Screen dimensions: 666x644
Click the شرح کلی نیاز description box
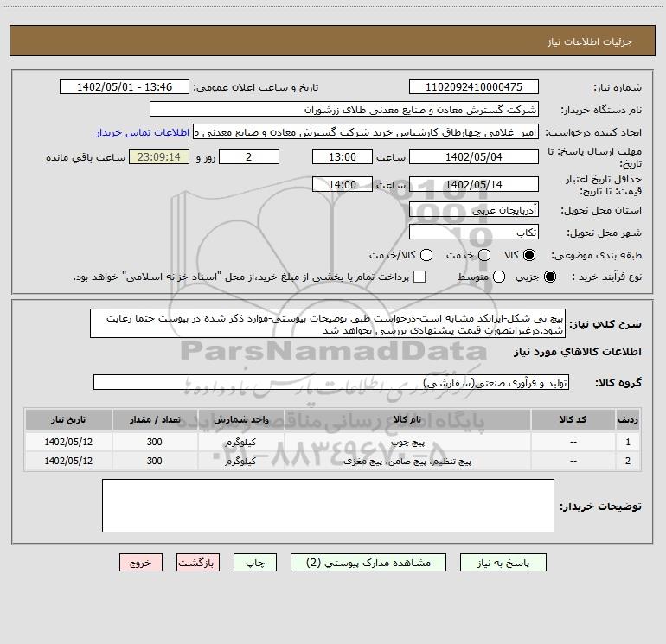click(x=328, y=324)
